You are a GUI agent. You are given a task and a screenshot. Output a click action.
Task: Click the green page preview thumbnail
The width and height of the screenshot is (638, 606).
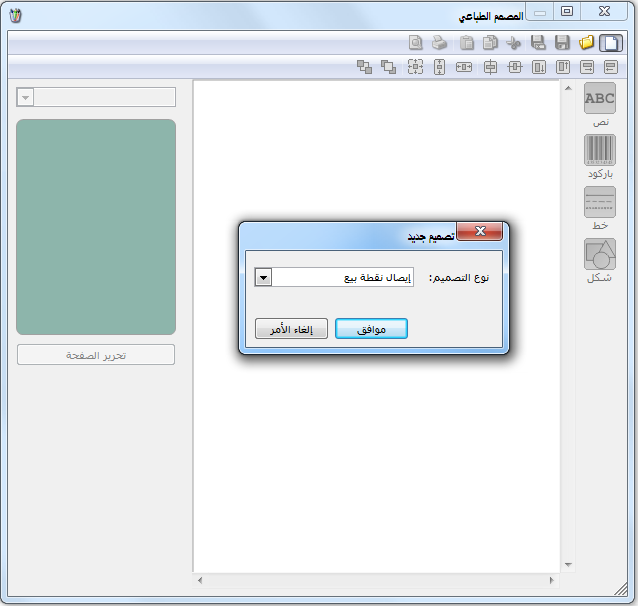tap(96, 227)
